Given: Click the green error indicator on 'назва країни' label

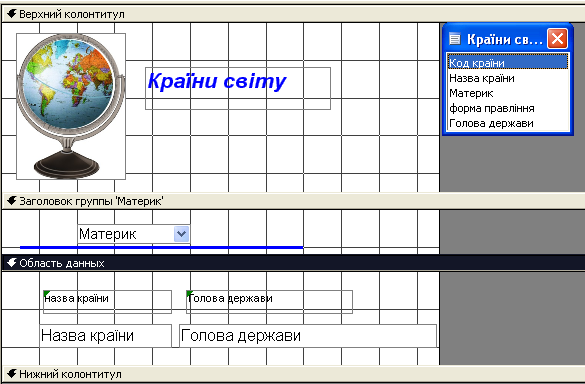Looking at the screenshot, I should 46,293.
